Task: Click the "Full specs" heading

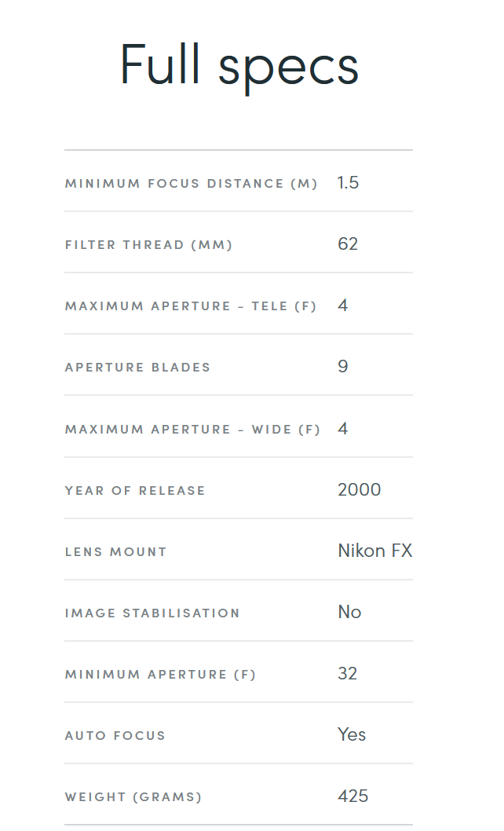Action: [x=239, y=65]
